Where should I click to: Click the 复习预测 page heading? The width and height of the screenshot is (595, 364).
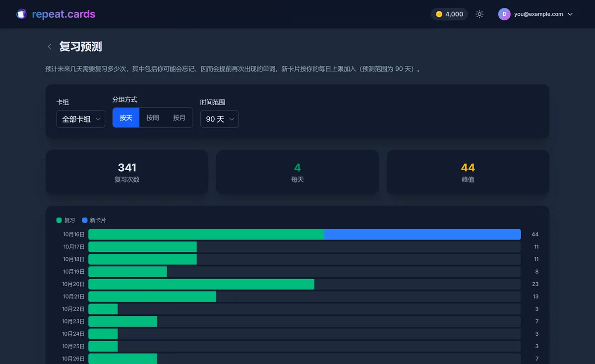pos(81,47)
